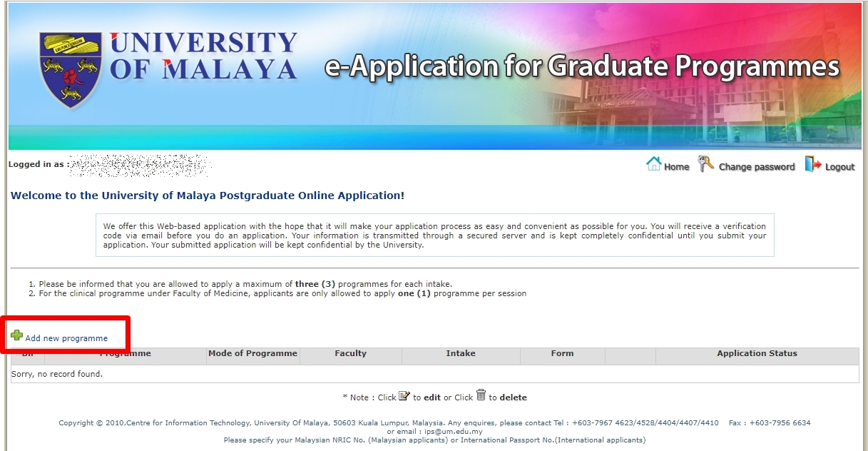Screen dimensions: 868x451
Task: Click 'Sorry, no record found.' row
Action: 434,374
